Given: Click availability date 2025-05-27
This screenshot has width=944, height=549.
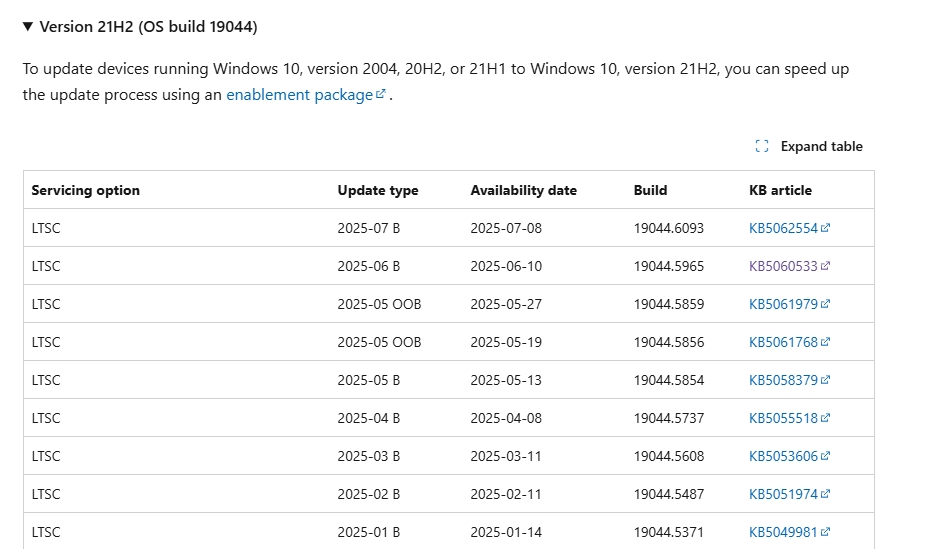Looking at the screenshot, I should 506,304.
